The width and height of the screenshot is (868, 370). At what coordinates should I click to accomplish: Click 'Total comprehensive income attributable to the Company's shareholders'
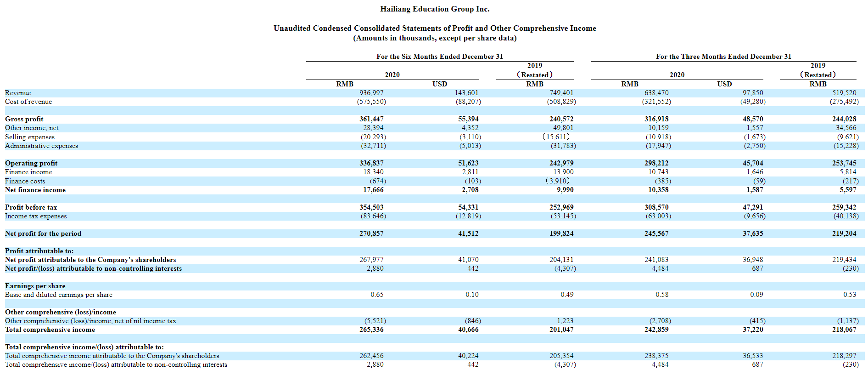point(112,356)
